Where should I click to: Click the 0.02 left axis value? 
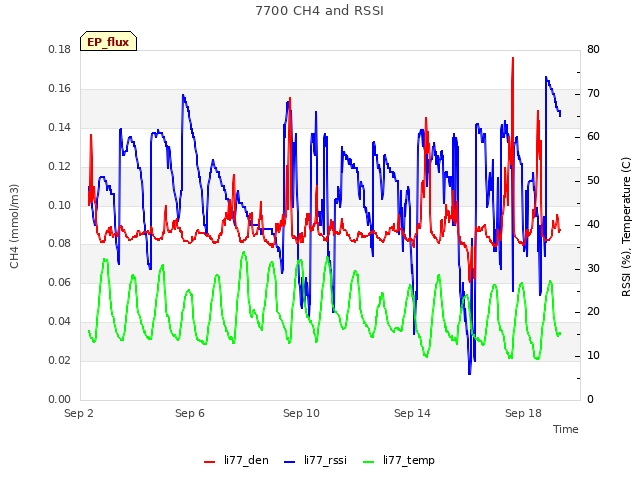click(x=60, y=360)
